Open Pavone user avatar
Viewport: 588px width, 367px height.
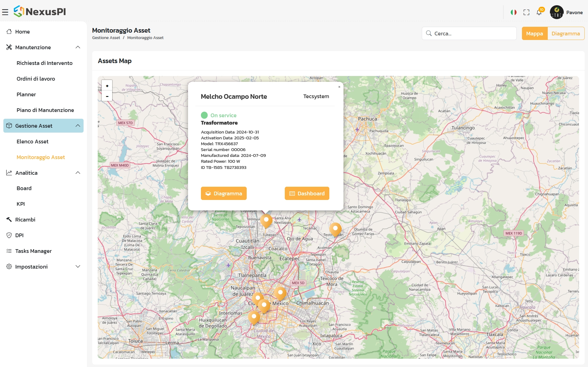[557, 12]
